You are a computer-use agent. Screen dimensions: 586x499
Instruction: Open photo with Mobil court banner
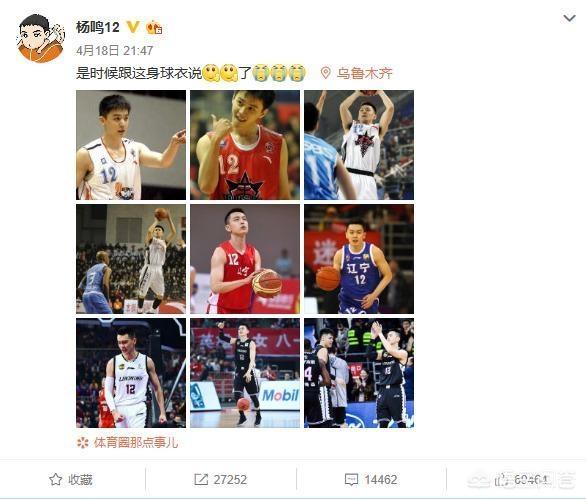[x=245, y=373]
